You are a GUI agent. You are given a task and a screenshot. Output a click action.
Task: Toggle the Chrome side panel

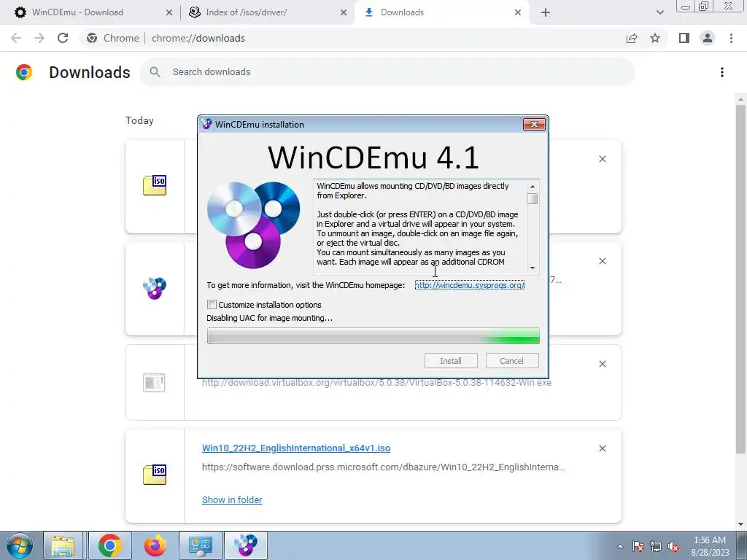(x=684, y=38)
